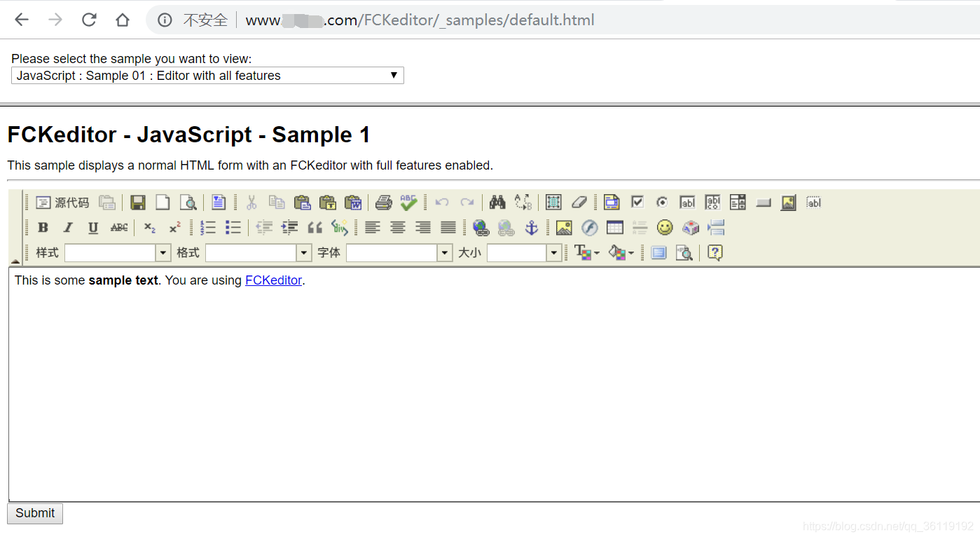This screenshot has width=980, height=539.
Task: Insert Anchor icon
Action: tap(532, 227)
